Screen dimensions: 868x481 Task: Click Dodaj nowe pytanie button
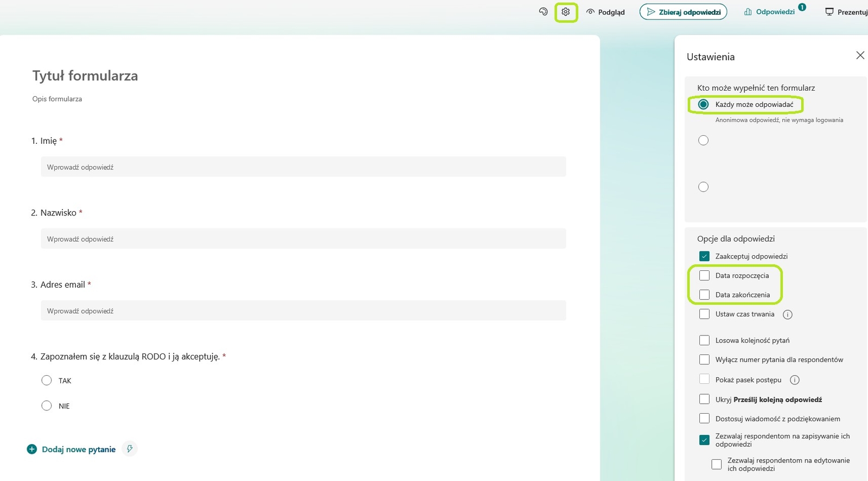(71, 450)
